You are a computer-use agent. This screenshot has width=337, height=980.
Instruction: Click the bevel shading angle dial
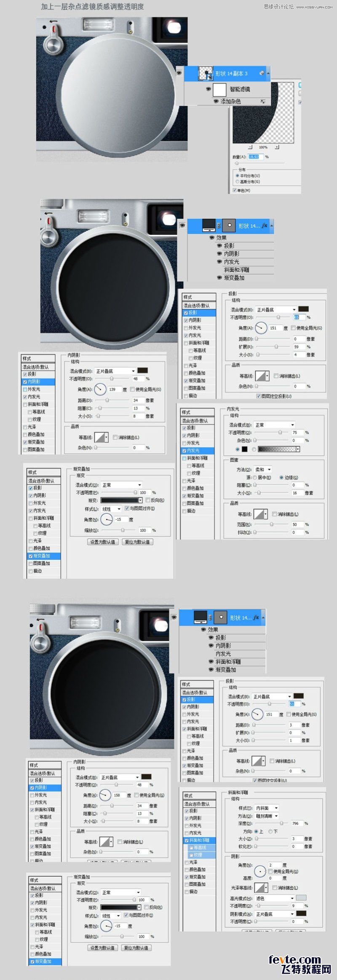pos(260,872)
